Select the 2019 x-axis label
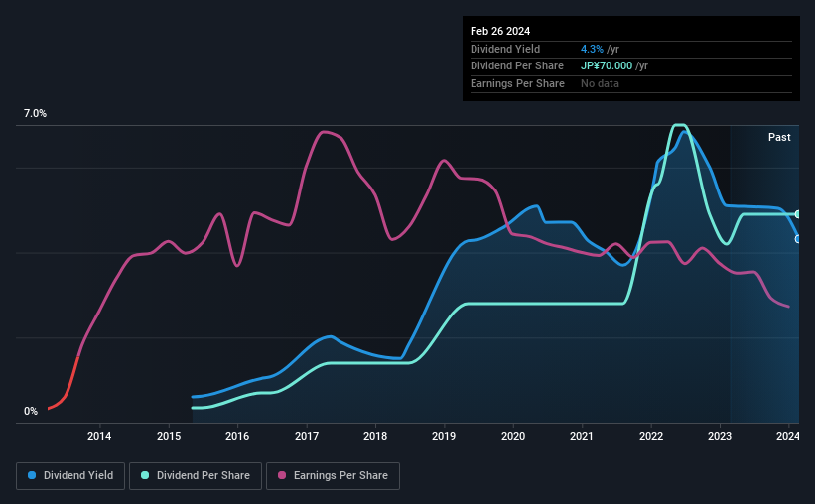Screen dimensions: 815x504 click(x=444, y=436)
